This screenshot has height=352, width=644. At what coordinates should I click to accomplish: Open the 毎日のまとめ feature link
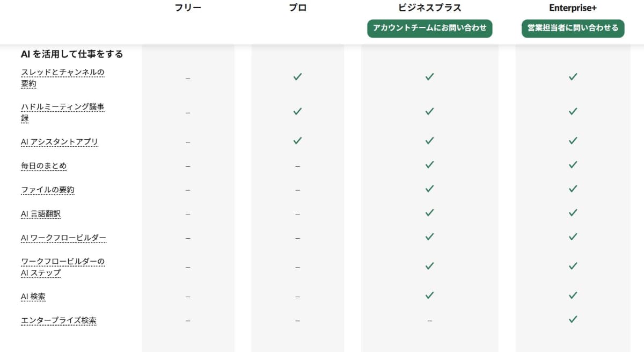tap(43, 166)
